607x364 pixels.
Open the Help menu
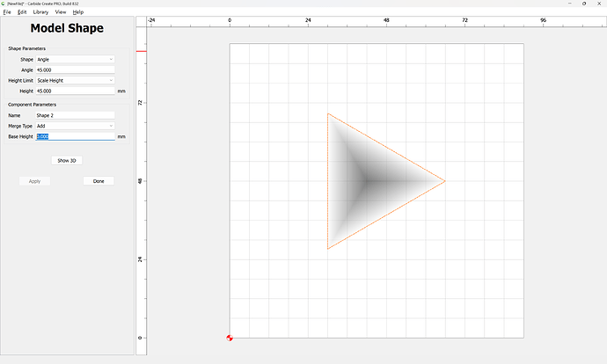[x=77, y=12]
